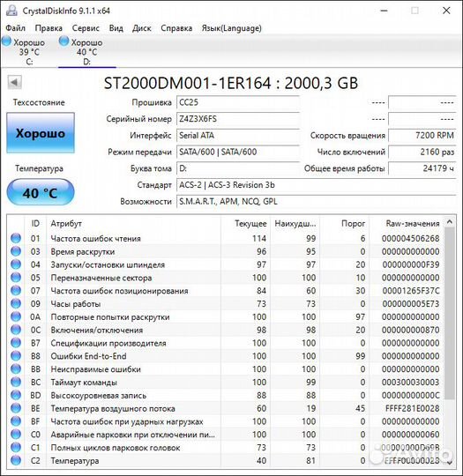Select the D: drive tab at 40 °C

tap(87, 52)
